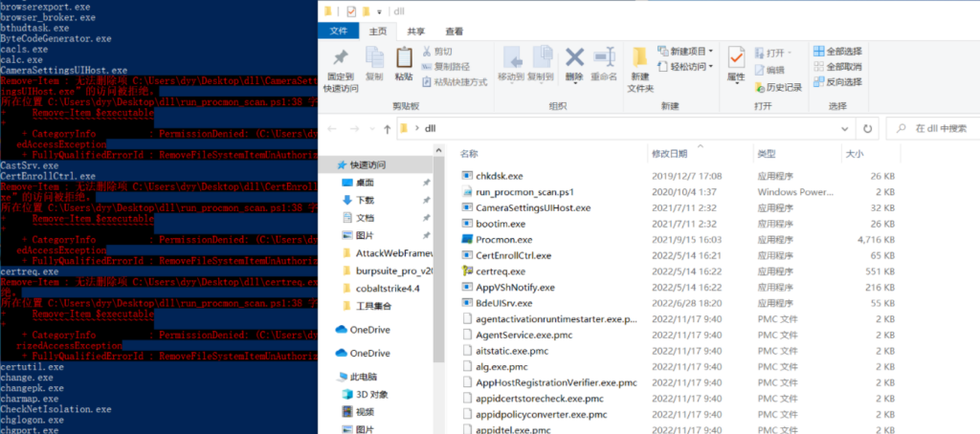
Task: Click the Up one level arrow
Action: coord(388,129)
